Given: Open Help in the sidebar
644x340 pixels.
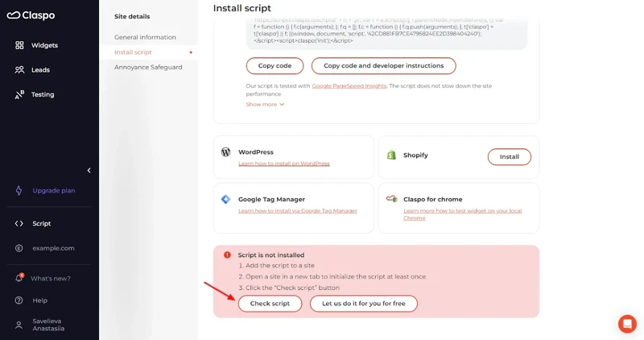Looking at the screenshot, I should click(x=39, y=301).
